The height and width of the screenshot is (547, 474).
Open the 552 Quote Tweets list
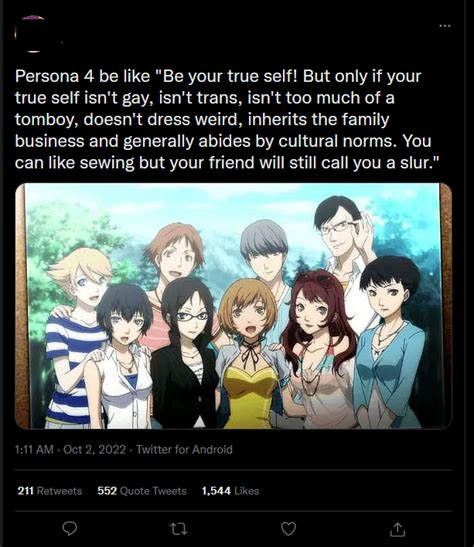click(x=142, y=491)
